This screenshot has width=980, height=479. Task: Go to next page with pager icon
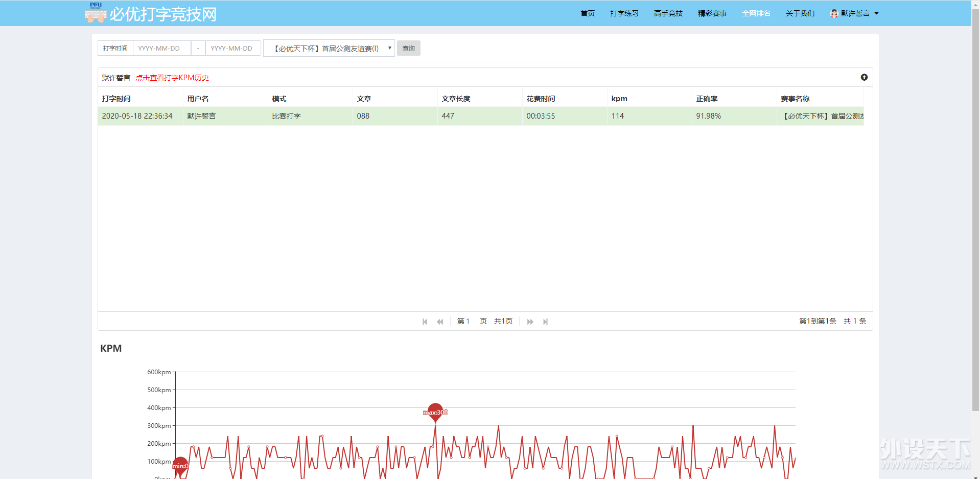(x=530, y=322)
